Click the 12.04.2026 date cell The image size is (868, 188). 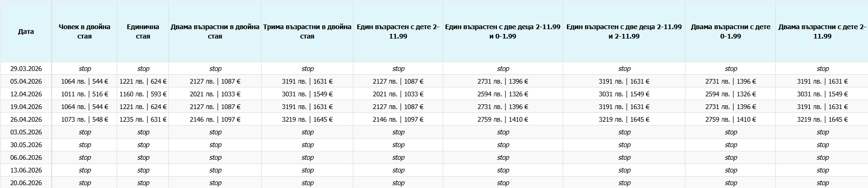(x=26, y=94)
